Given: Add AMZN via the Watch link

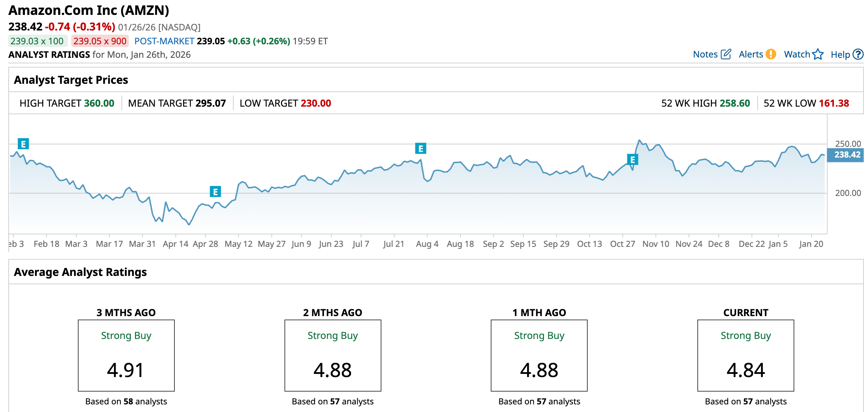Looking at the screenshot, I should [797, 54].
